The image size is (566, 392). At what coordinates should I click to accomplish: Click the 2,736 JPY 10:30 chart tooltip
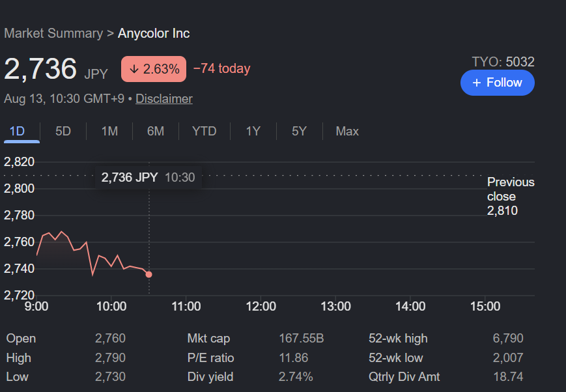(x=148, y=177)
